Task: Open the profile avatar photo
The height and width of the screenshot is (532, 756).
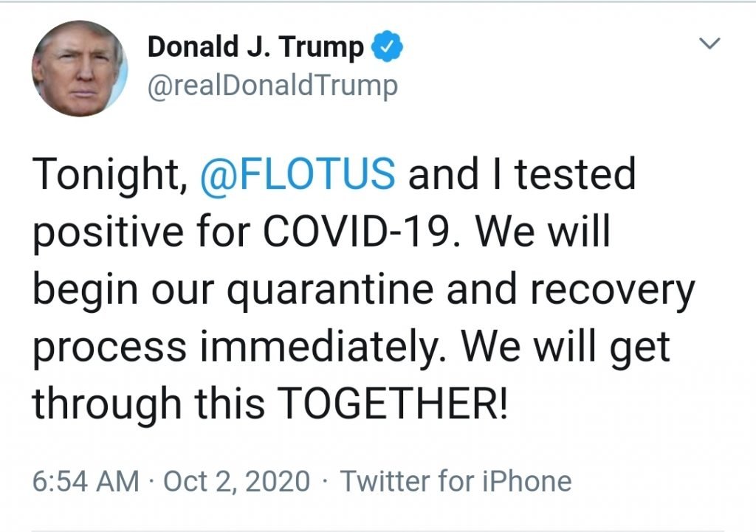Action: pos(79,69)
